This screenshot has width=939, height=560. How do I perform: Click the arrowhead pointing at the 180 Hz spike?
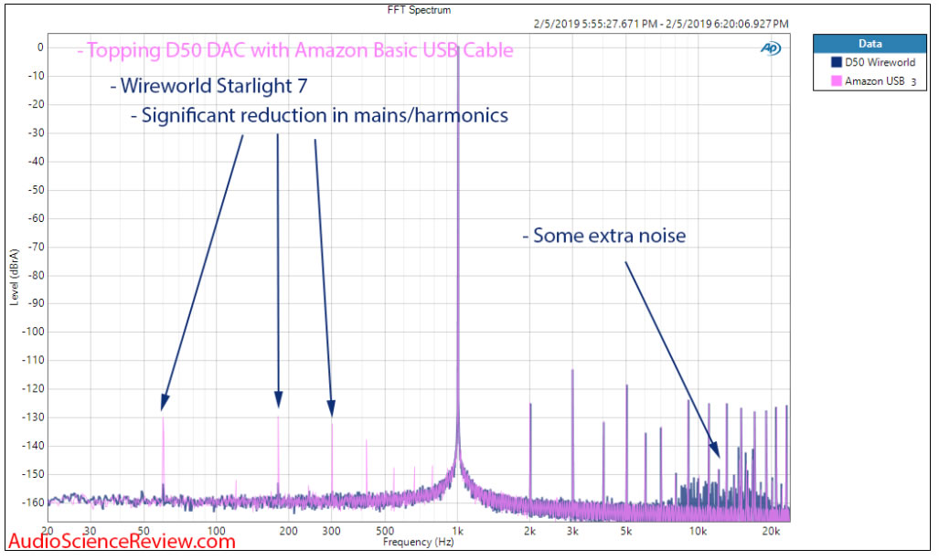[x=278, y=399]
